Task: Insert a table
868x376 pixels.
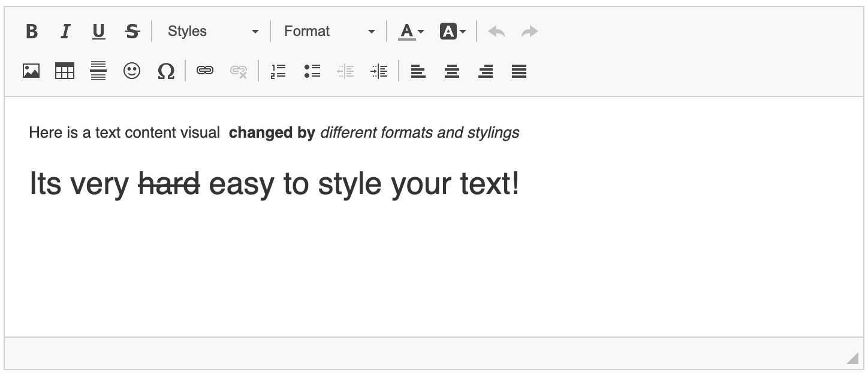Action: click(65, 71)
